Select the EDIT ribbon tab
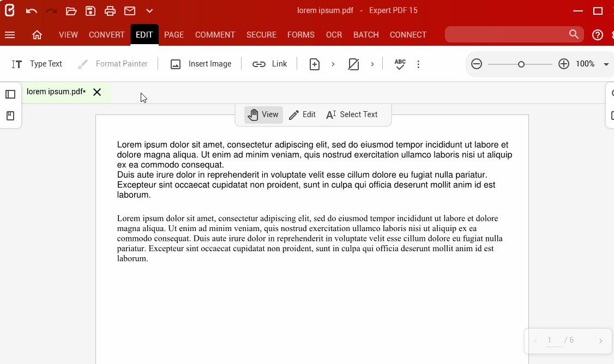Viewport: 614px width, 364px height. (x=144, y=35)
